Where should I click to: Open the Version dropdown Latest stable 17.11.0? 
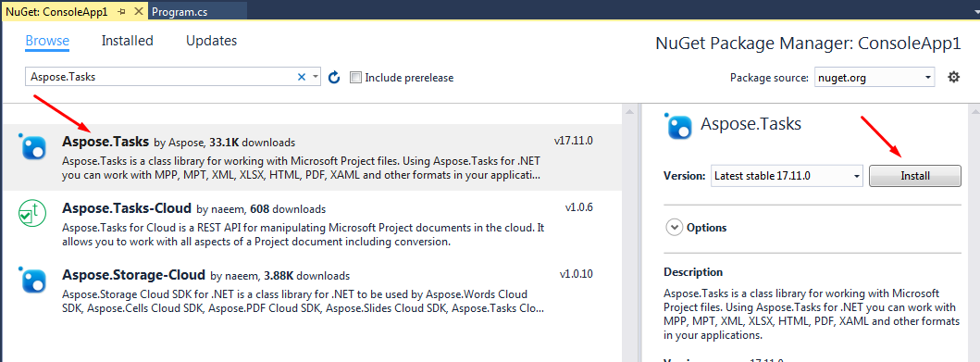click(787, 176)
